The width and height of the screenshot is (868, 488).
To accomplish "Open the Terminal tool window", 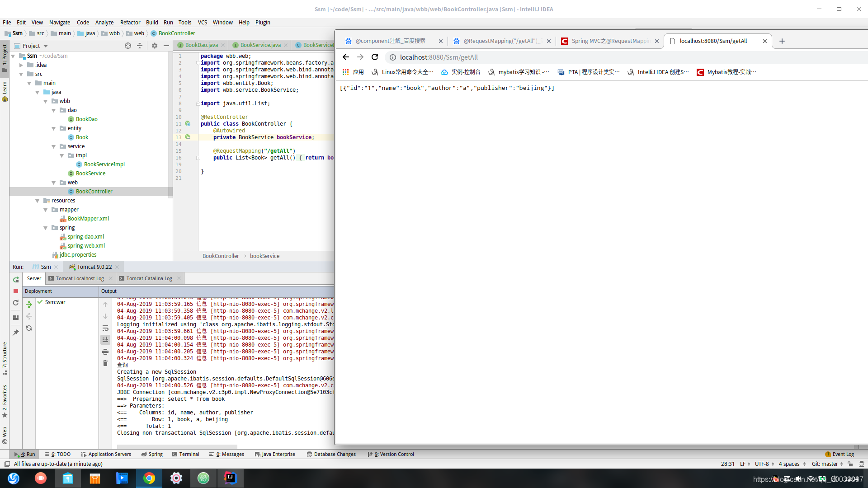I will click(185, 455).
